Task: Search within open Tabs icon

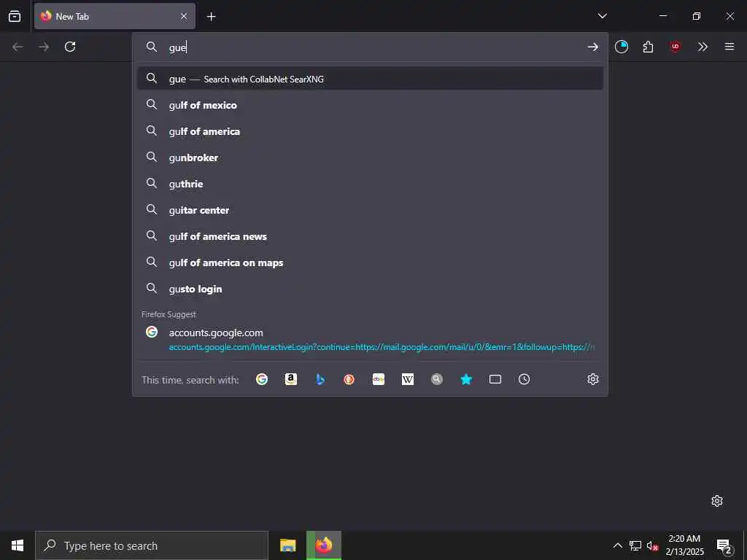Action: click(x=495, y=379)
